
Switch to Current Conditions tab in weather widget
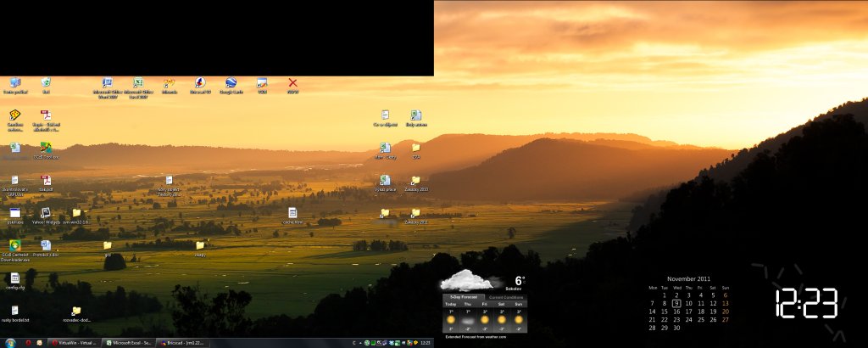tap(506, 297)
